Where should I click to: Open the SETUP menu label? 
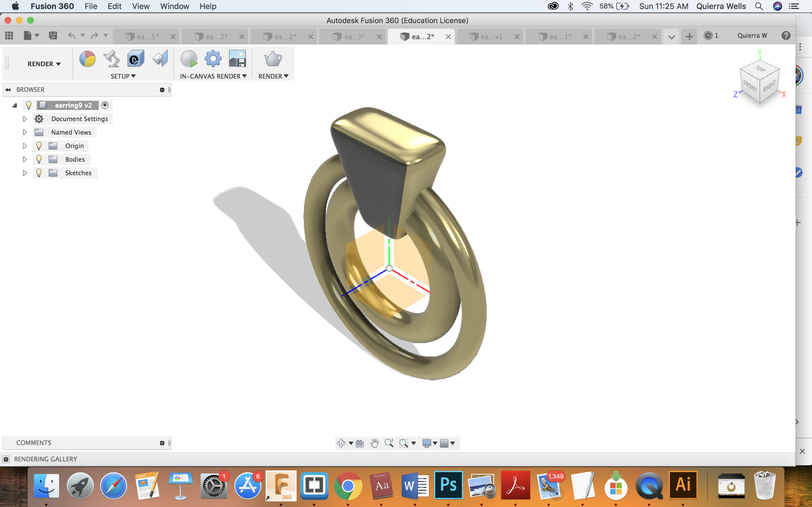point(123,76)
